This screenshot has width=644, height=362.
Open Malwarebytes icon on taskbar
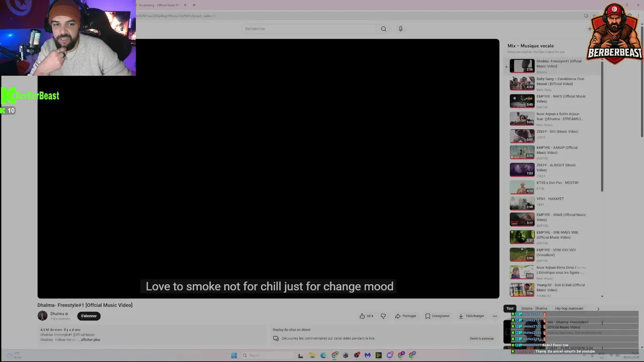pyautogui.click(x=368, y=355)
